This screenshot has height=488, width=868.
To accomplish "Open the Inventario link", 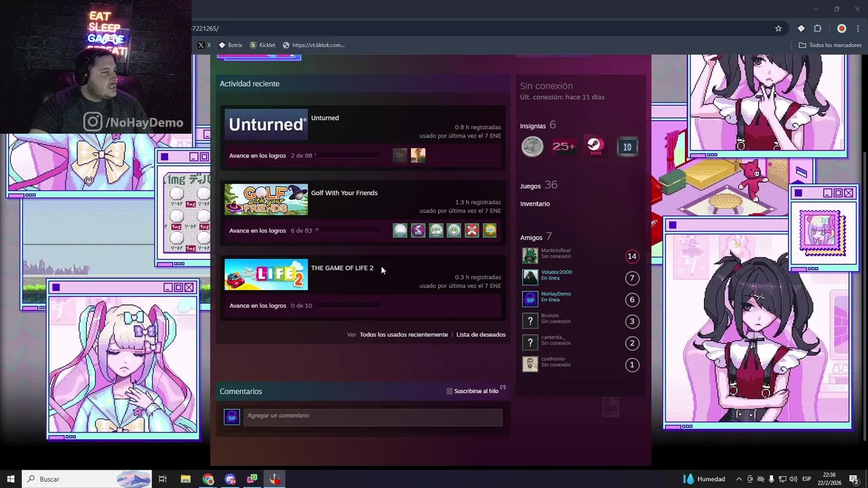I will click(535, 204).
